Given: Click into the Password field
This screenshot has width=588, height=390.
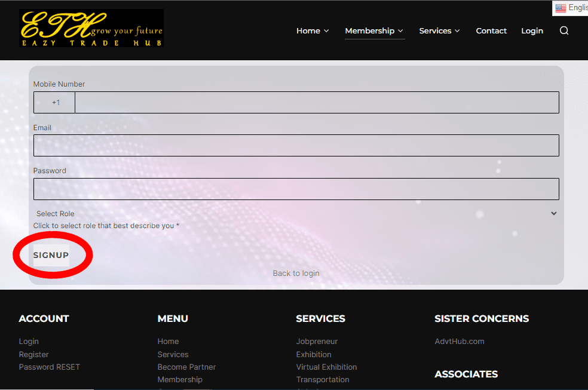Looking at the screenshot, I should click(x=296, y=189).
